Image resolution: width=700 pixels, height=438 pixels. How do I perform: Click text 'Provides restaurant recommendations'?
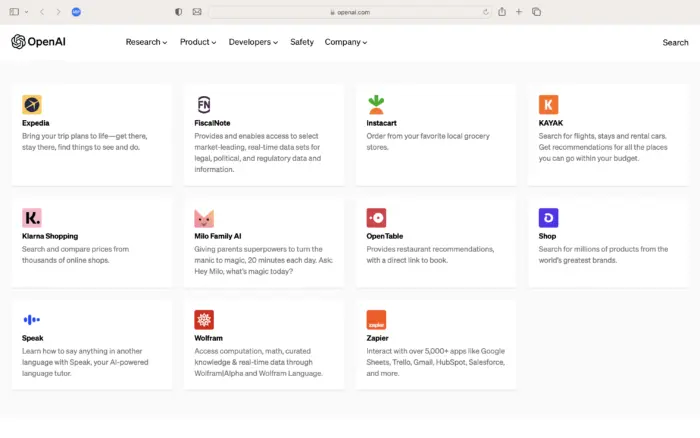(x=430, y=249)
